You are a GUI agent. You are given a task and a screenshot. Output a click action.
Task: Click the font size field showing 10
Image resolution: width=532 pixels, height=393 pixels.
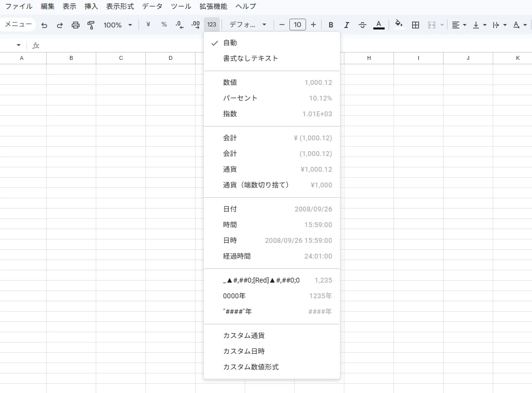[x=298, y=25]
